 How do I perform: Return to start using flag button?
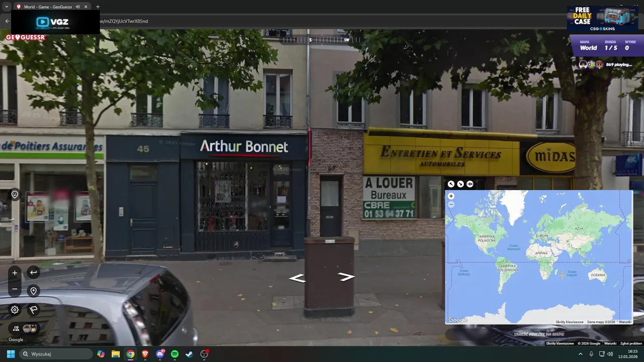coord(33,310)
